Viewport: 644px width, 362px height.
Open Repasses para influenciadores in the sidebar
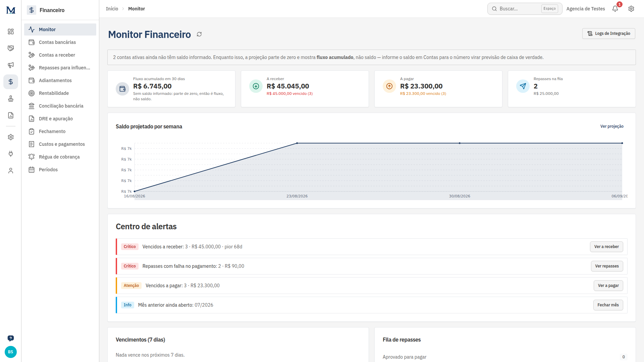(60, 68)
